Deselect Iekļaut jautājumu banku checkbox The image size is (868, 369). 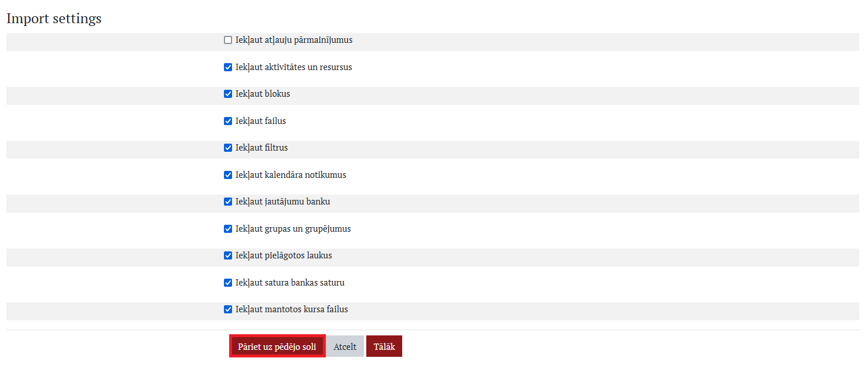coord(228,202)
